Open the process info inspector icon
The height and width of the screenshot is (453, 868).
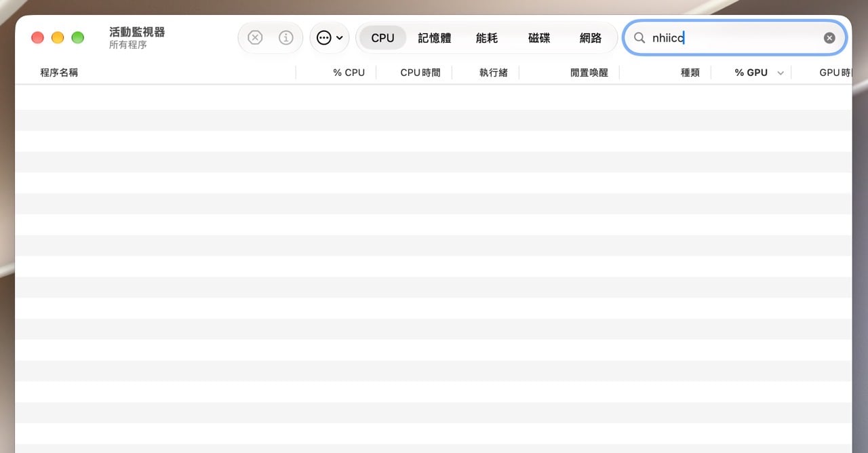pos(286,38)
